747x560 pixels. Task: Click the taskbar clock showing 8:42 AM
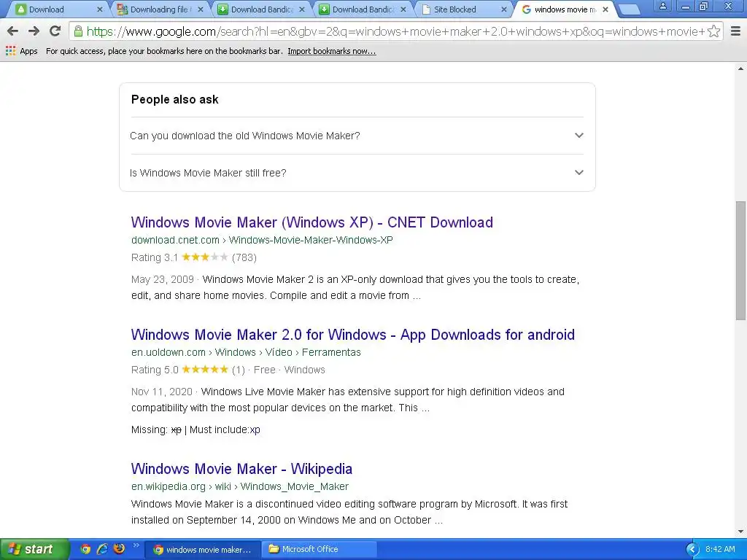tap(720, 549)
